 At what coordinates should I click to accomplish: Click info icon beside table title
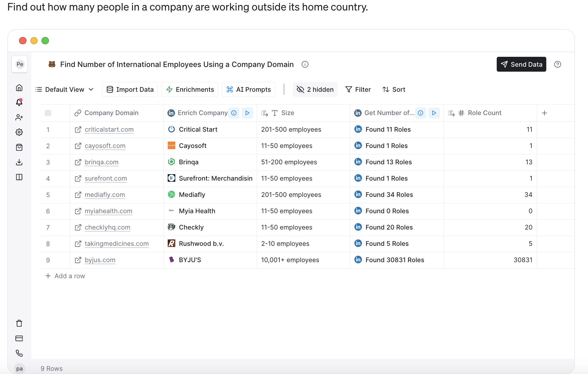tap(305, 64)
